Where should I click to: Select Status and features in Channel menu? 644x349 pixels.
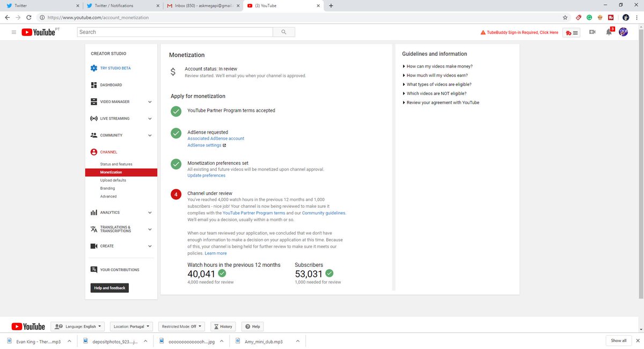click(x=116, y=164)
